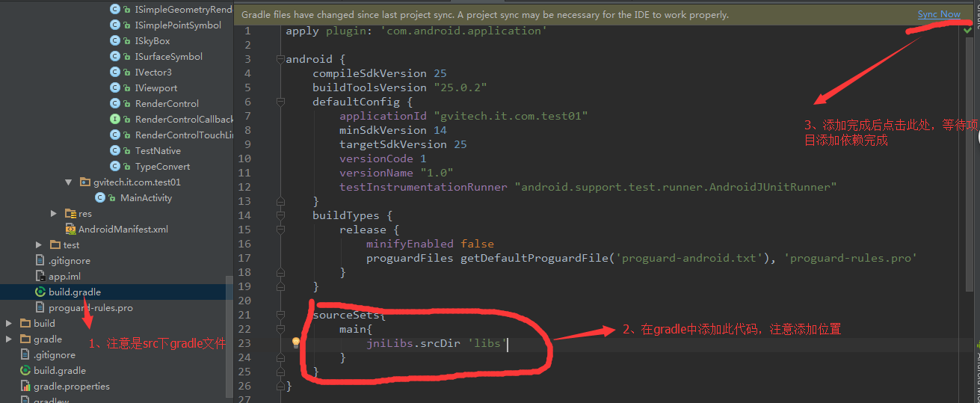Screen dimensions: 980x403
Task: Open AndroidManifest.xml in the tree
Action: coord(123,229)
